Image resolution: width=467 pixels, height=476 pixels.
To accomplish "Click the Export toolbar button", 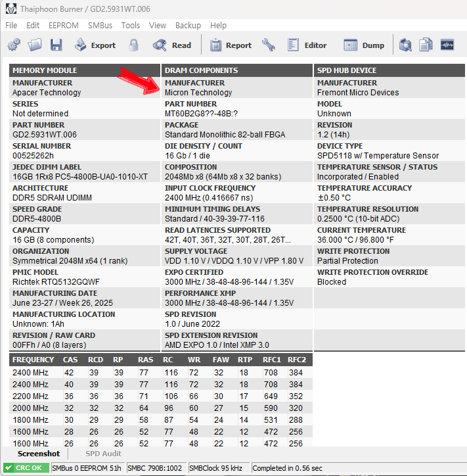I will click(95, 45).
